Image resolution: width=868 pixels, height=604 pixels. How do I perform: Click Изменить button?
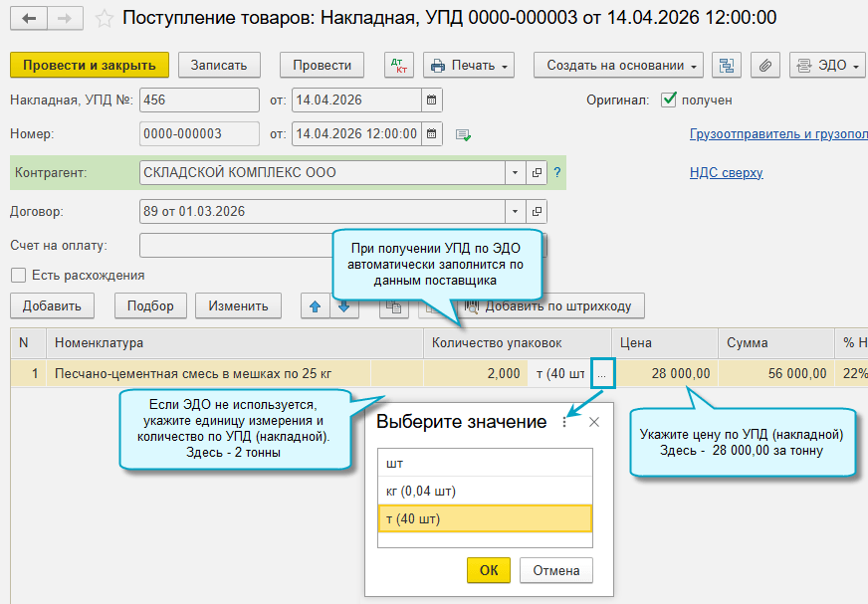click(238, 306)
